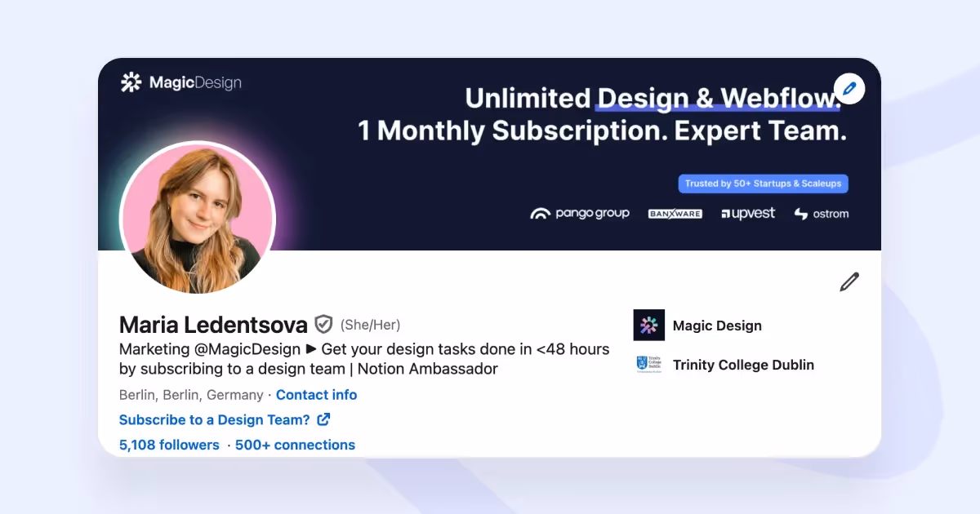This screenshot has width=980, height=514.
Task: Click the Berlin, Berlin, Germany location text
Action: tap(191, 395)
